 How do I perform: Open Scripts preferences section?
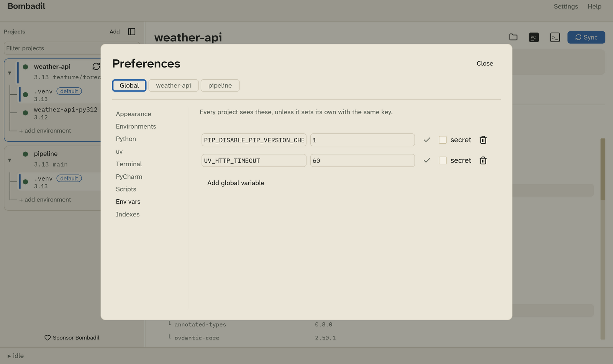pyautogui.click(x=126, y=189)
